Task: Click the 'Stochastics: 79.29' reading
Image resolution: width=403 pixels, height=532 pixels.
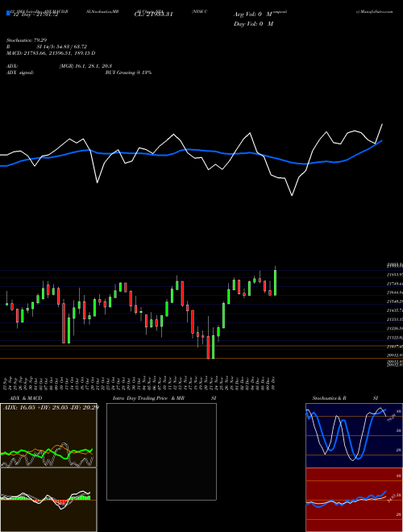Action: tap(27, 40)
